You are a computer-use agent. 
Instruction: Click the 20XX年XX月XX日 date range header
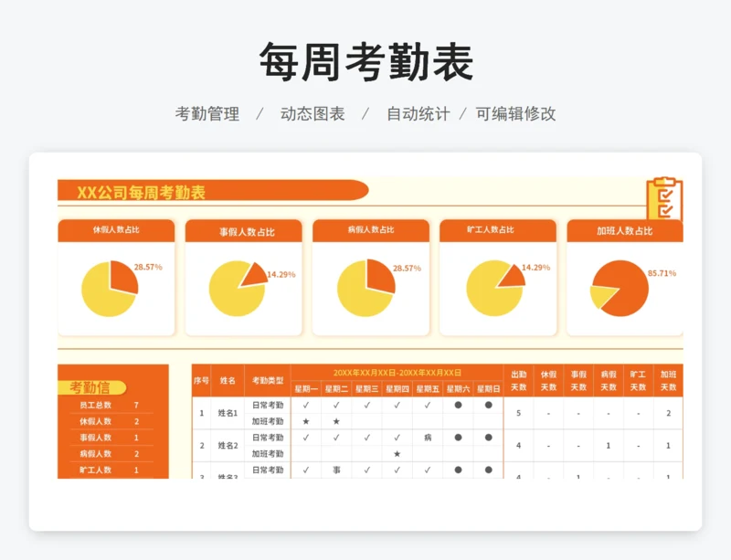pos(397,373)
